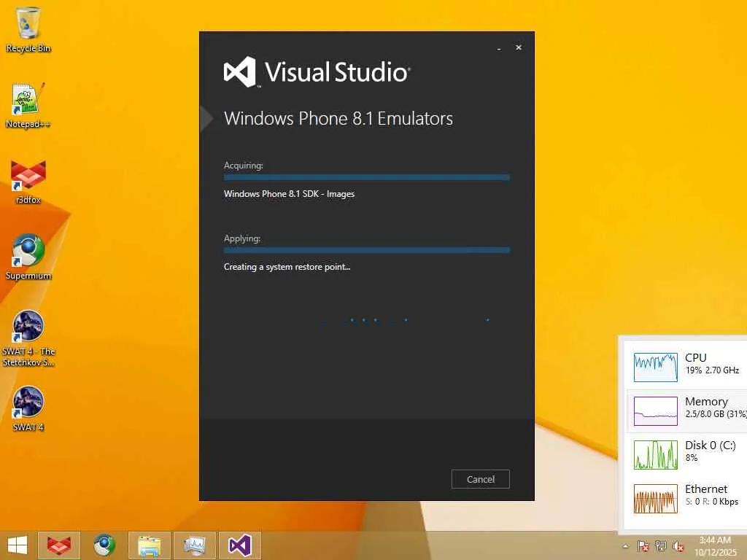Close the Visual Studio installer window
The width and height of the screenshot is (747, 560).
coord(519,47)
